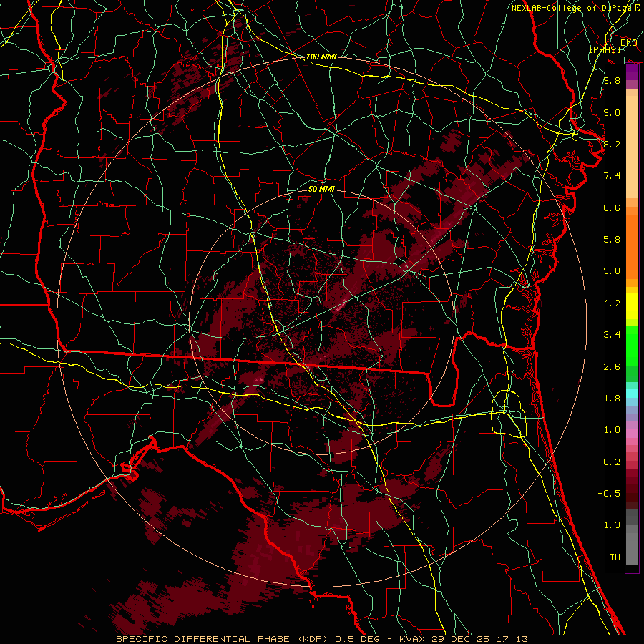
Task: Click the "[PHAS]" label above the scale
Action: (605, 49)
